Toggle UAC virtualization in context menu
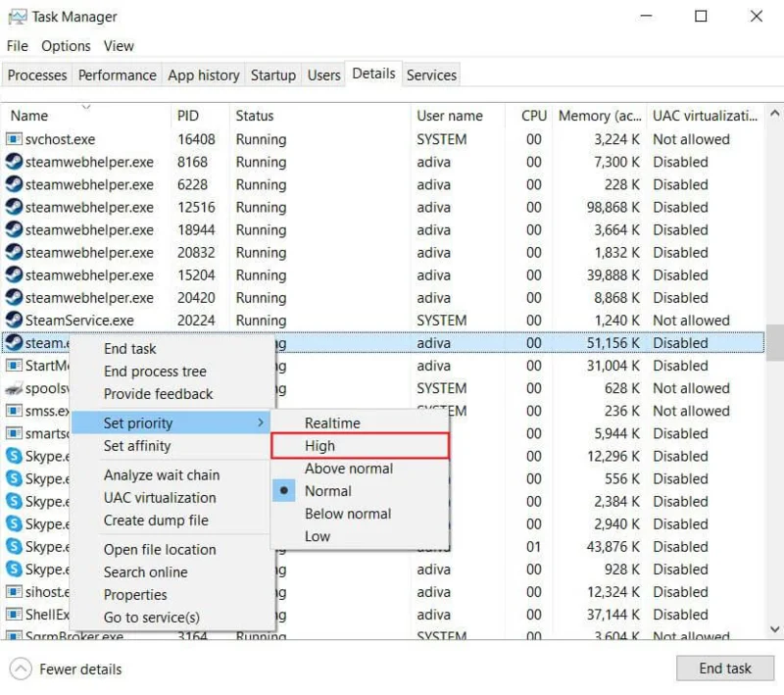Image resolution: width=784 pixels, height=695 pixels. (171, 498)
